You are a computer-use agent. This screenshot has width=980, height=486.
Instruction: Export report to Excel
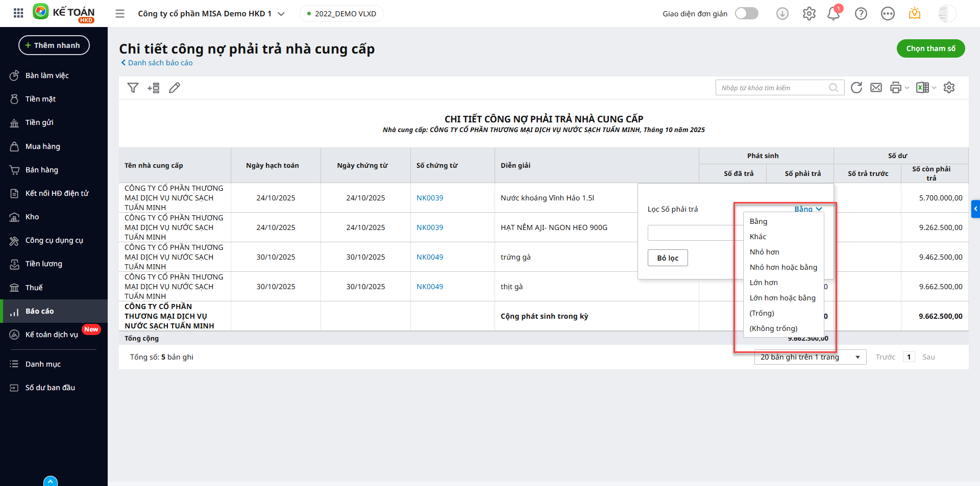[x=922, y=88]
